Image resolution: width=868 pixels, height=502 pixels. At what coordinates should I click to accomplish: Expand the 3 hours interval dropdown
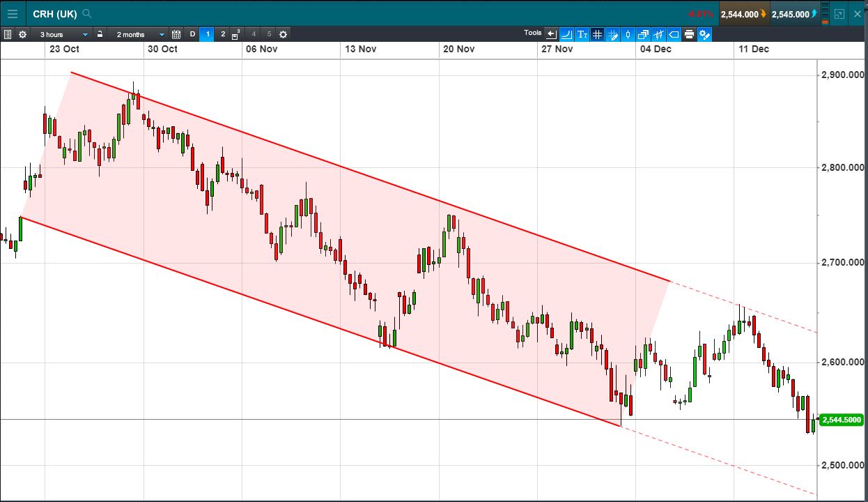pos(62,34)
